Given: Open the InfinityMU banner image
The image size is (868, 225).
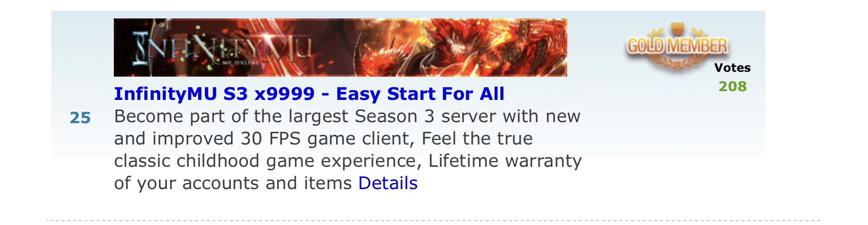Looking at the screenshot, I should pos(340,48).
